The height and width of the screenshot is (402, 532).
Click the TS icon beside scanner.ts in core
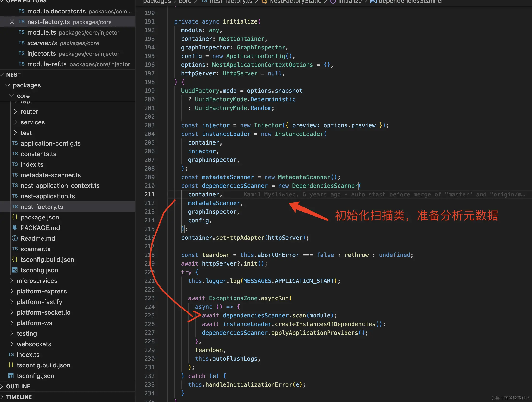coord(15,249)
